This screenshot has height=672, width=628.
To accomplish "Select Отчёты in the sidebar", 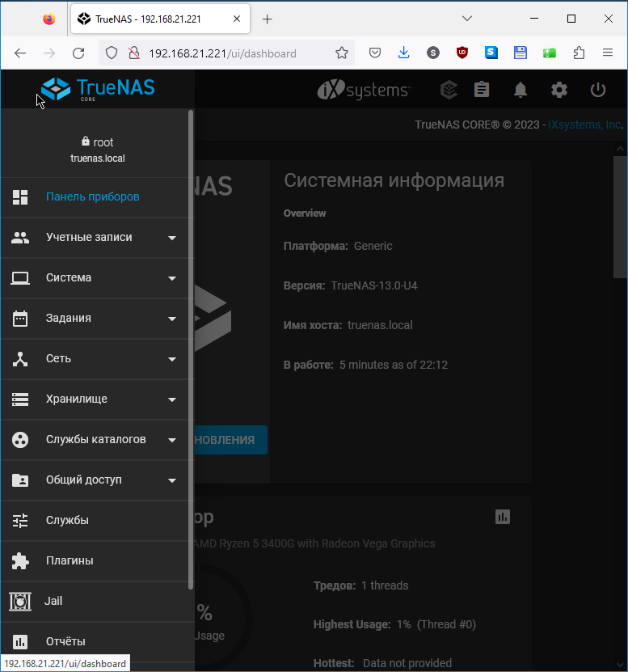I will click(65, 641).
